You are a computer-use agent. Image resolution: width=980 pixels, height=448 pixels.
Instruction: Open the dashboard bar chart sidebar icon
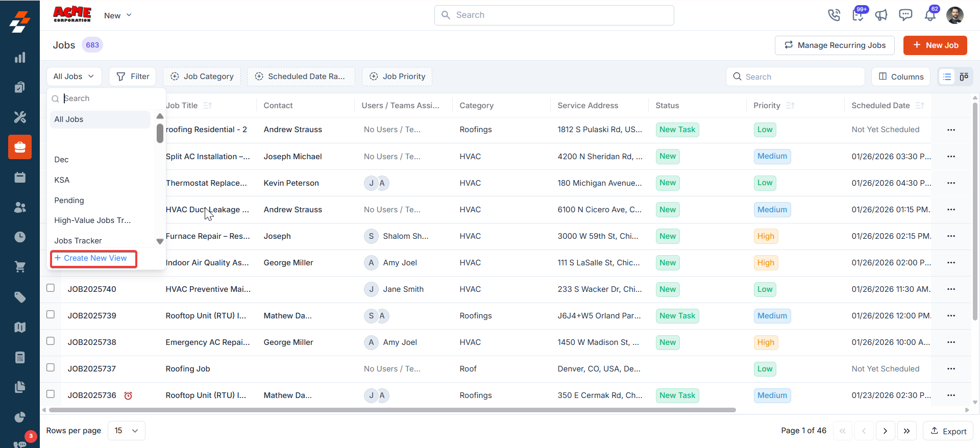tap(20, 57)
